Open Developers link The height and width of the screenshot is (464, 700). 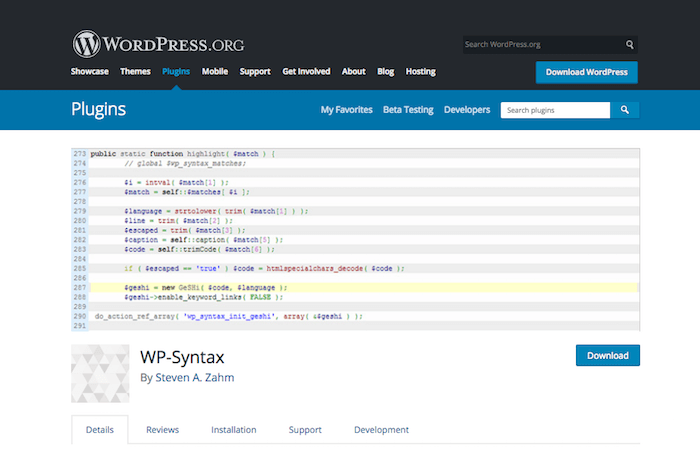467,110
